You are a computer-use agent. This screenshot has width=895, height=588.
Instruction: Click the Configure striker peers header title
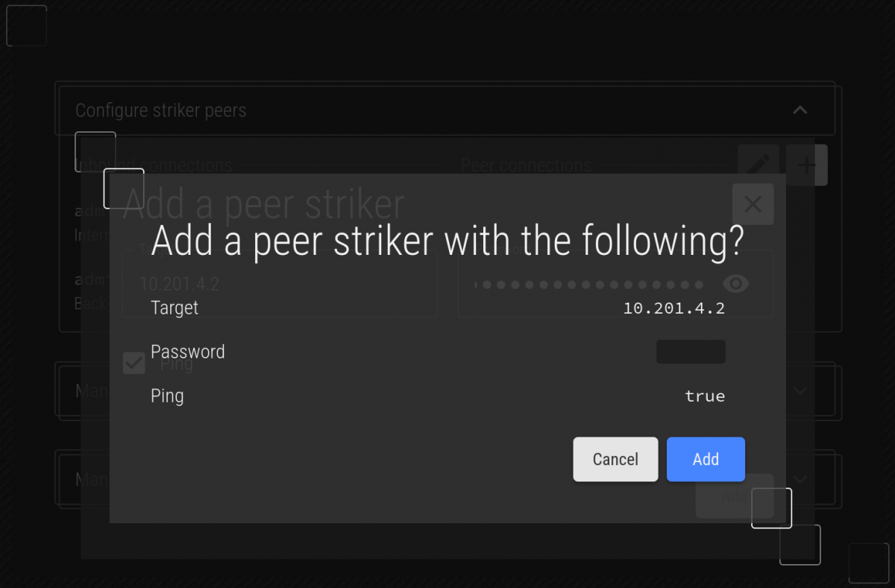coord(161,110)
